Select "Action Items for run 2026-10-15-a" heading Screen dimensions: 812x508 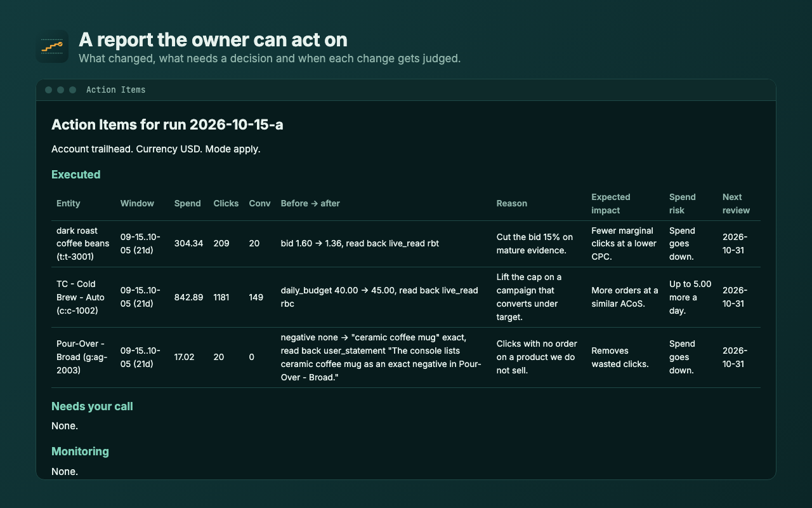click(x=167, y=125)
